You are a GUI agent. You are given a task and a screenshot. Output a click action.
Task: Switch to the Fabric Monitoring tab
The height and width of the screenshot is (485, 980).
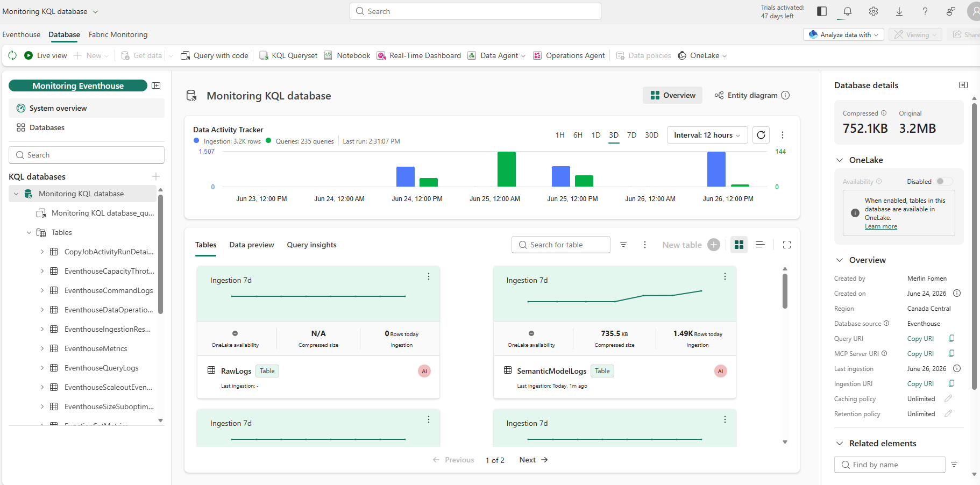[x=118, y=34]
